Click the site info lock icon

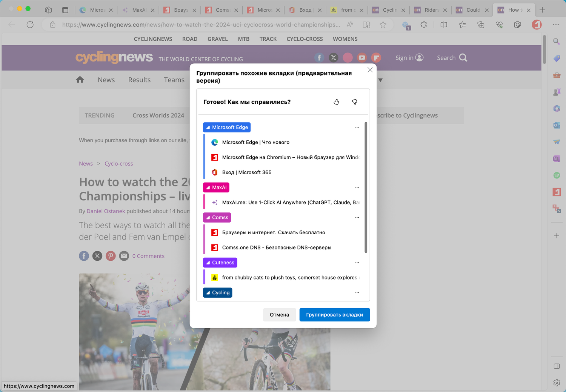tap(53, 25)
